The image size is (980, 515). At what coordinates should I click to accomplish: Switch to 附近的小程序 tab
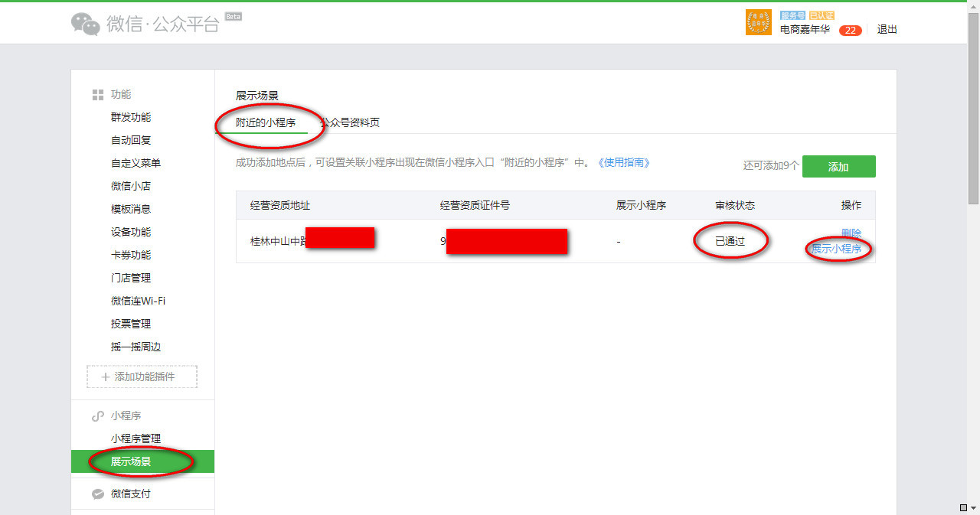pyautogui.click(x=266, y=122)
